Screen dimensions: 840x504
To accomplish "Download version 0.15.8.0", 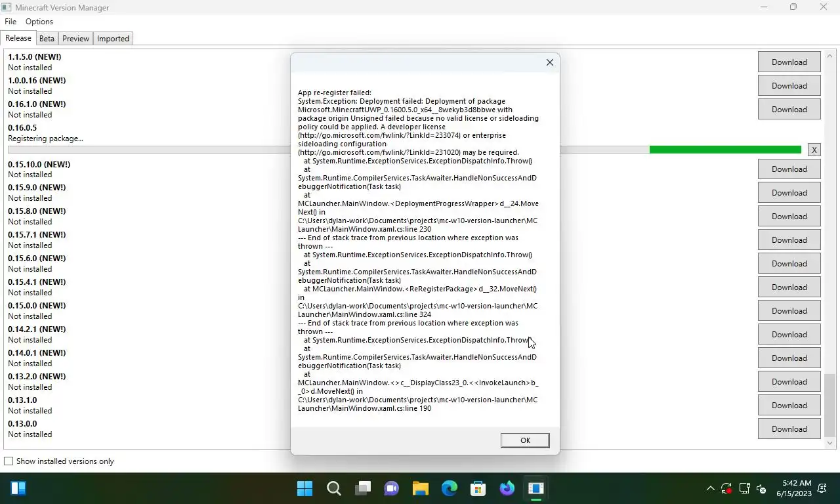I will pos(789,217).
